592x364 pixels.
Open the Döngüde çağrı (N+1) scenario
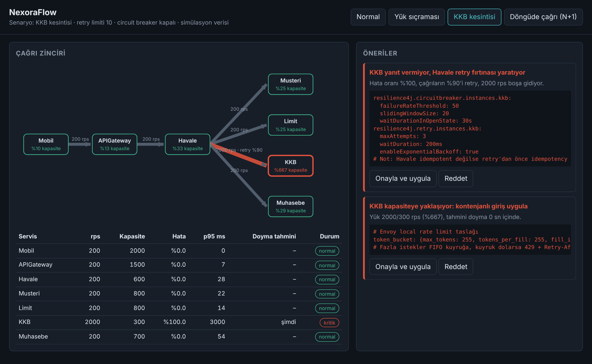[543, 17]
